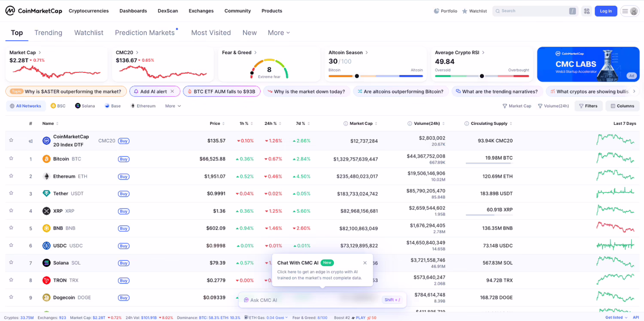Favorite Bitcoin using its star icon

coord(11,159)
